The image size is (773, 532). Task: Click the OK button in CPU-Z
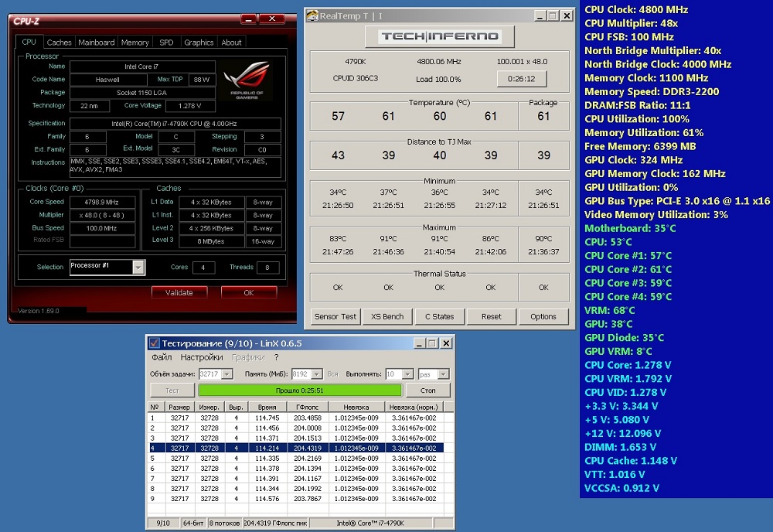[x=248, y=292]
